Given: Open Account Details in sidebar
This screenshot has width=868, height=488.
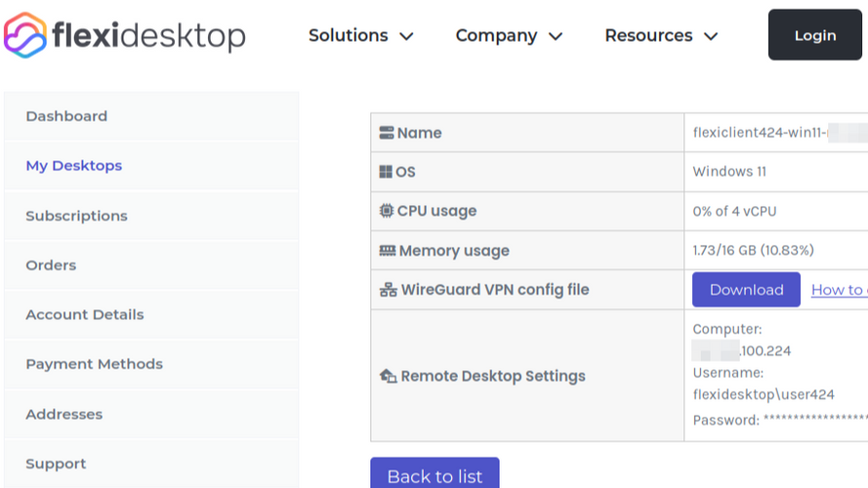Looking at the screenshot, I should [151, 314].
